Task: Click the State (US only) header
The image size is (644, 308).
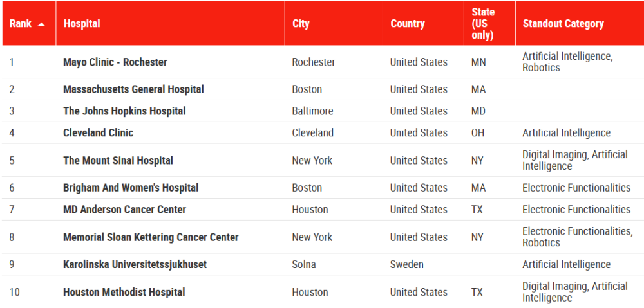Action: [483, 23]
